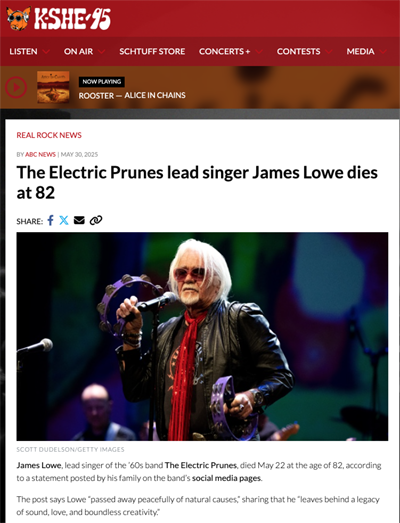This screenshot has width=400, height=523.
Task: Follow the social media pages link
Action: coord(226,478)
